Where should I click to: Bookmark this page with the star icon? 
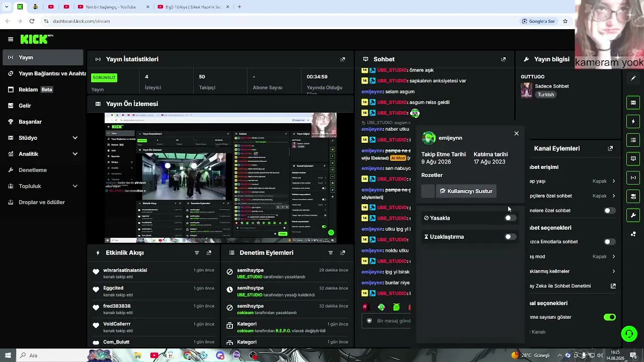[x=565, y=21]
